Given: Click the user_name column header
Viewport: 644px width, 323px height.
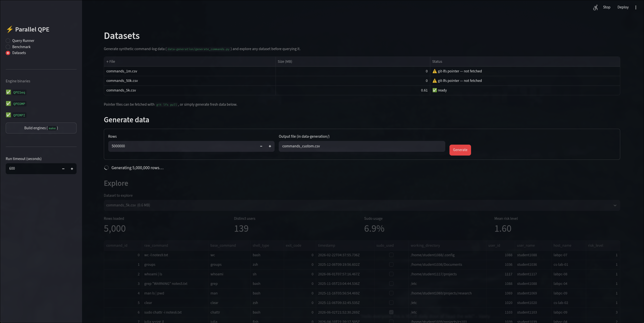Looking at the screenshot, I should (x=533, y=245).
